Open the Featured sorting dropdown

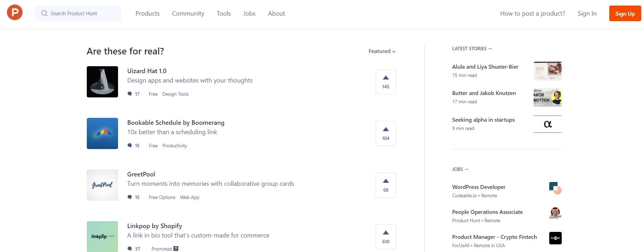coord(381,51)
